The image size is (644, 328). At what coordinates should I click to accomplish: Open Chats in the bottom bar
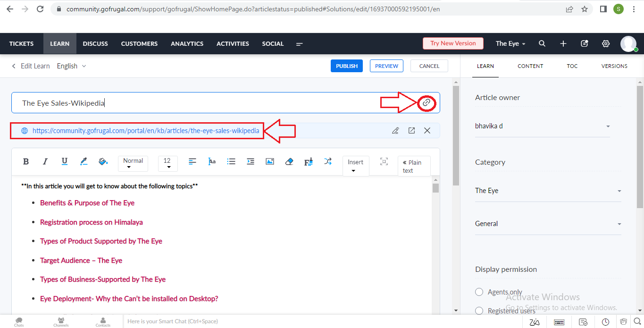tap(19, 322)
